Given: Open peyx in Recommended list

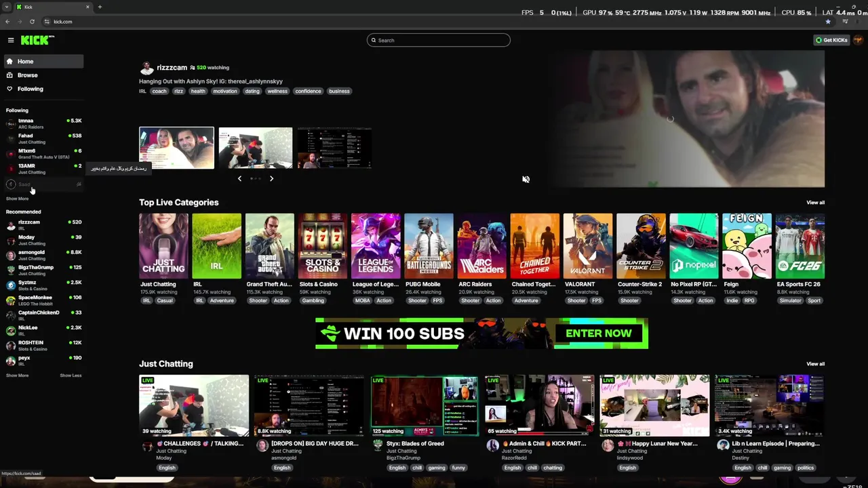Looking at the screenshot, I should pyautogui.click(x=44, y=361).
